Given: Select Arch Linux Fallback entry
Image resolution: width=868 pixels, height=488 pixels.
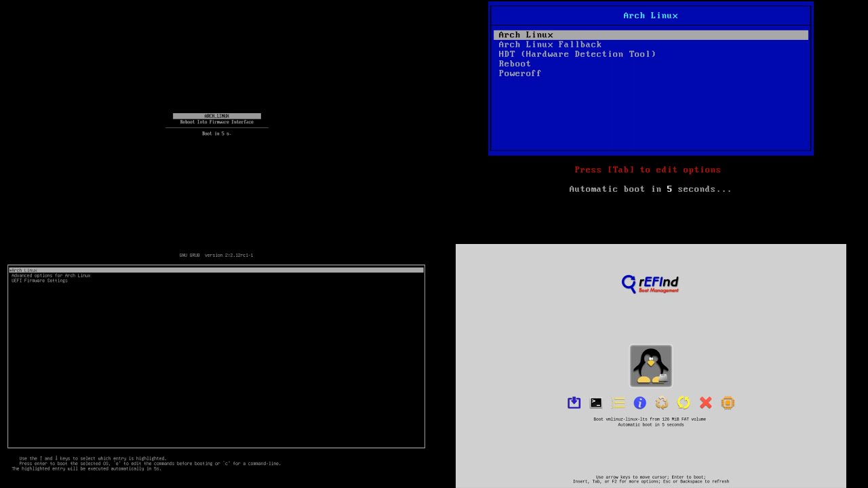Looking at the screenshot, I should pyautogui.click(x=550, y=45).
